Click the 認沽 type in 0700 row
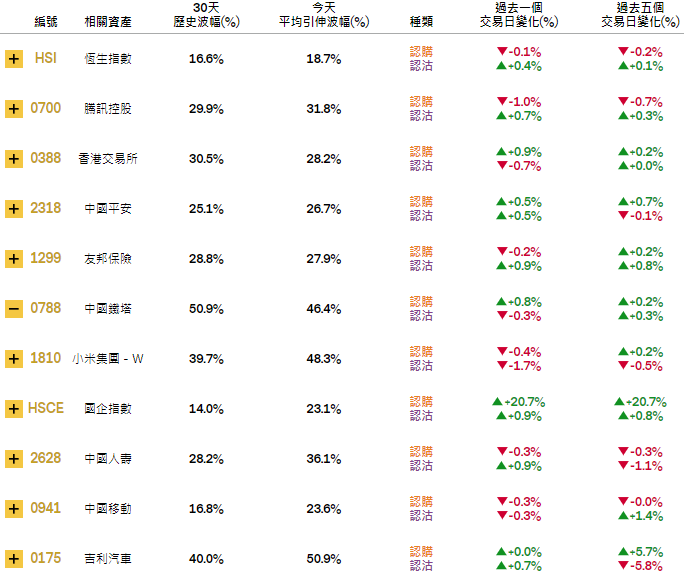684x579 pixels. (x=421, y=116)
